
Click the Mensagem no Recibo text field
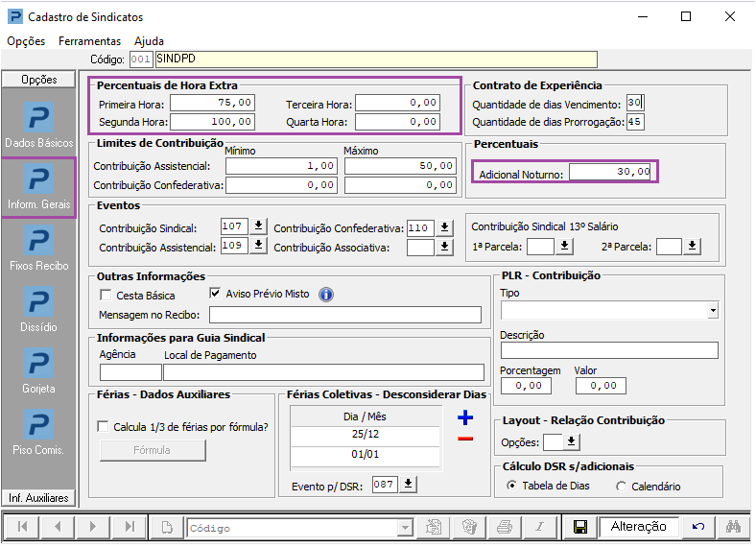pyautogui.click(x=345, y=315)
